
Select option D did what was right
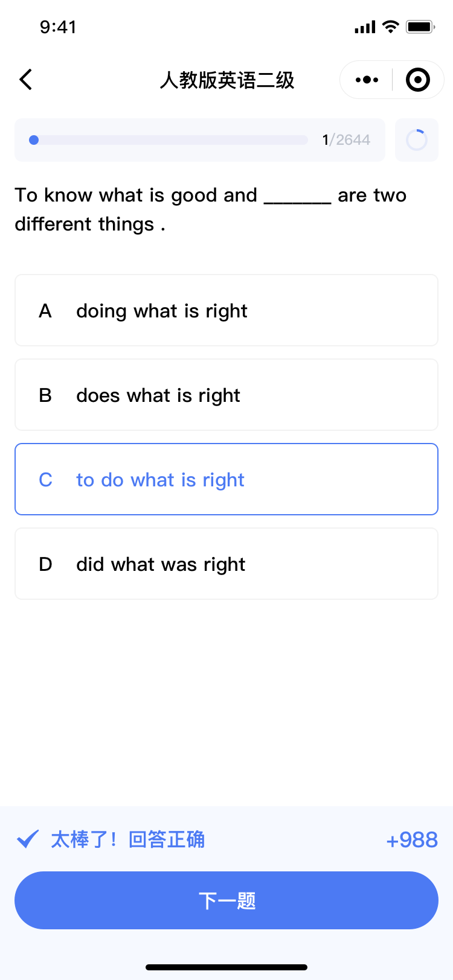coord(226,564)
